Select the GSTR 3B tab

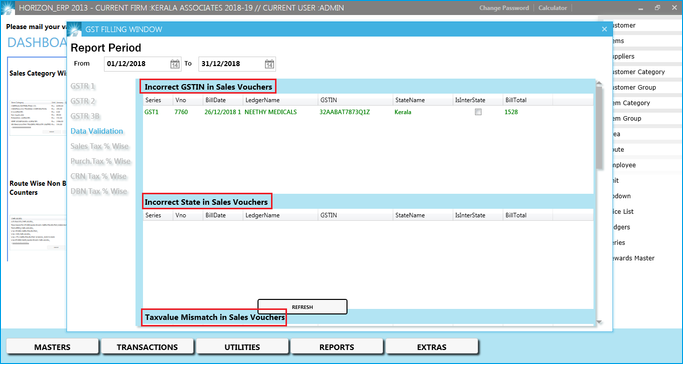point(85,116)
